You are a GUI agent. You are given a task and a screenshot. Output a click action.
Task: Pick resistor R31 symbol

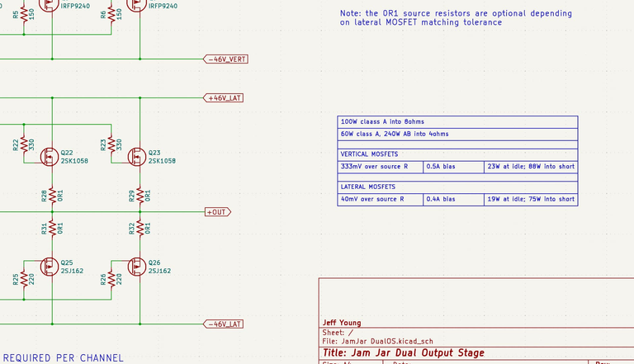(x=52, y=228)
